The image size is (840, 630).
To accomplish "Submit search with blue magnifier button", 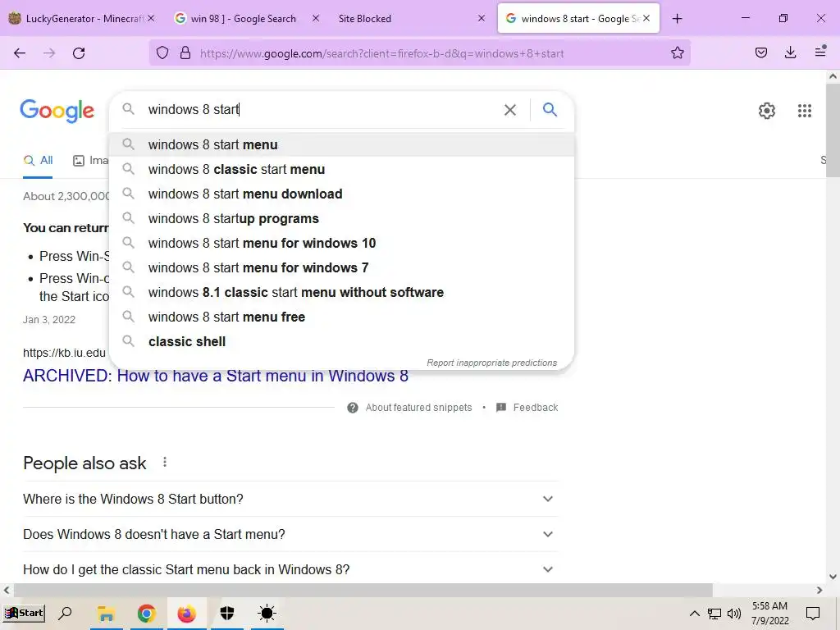I will 550,110.
